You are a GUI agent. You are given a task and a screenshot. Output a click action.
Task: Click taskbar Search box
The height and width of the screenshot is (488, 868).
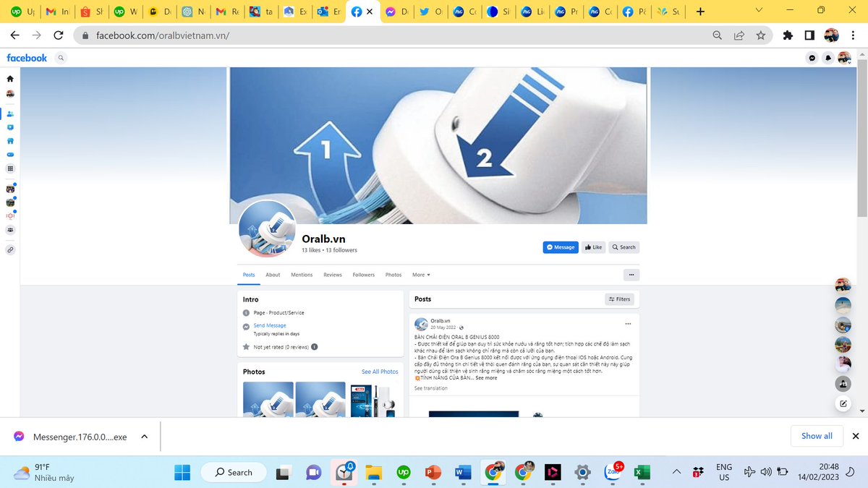pyautogui.click(x=233, y=472)
